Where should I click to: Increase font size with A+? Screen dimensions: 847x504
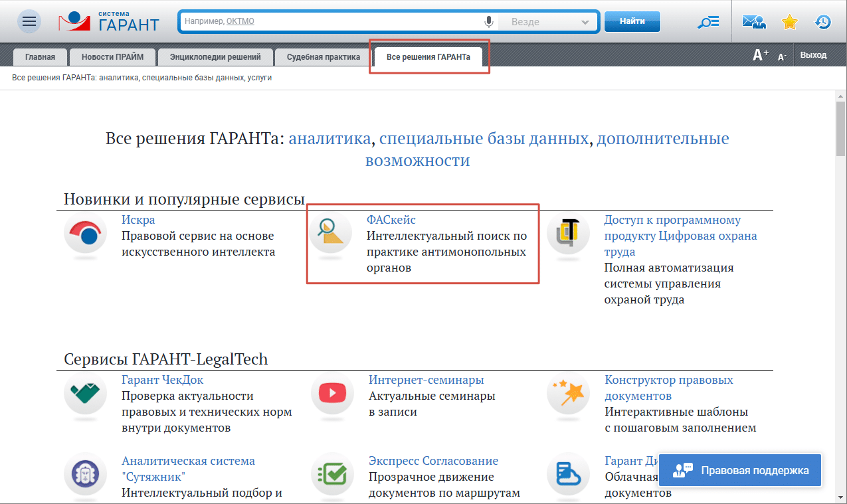[760, 56]
